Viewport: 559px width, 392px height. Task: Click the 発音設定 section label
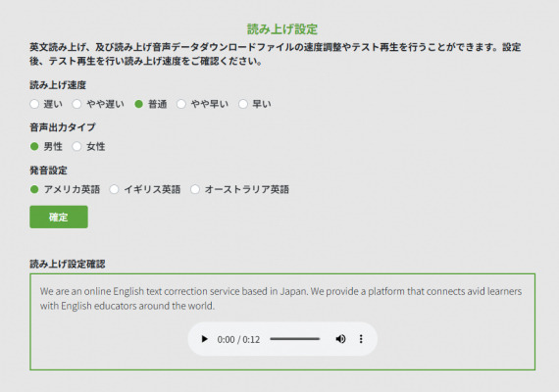pos(48,171)
